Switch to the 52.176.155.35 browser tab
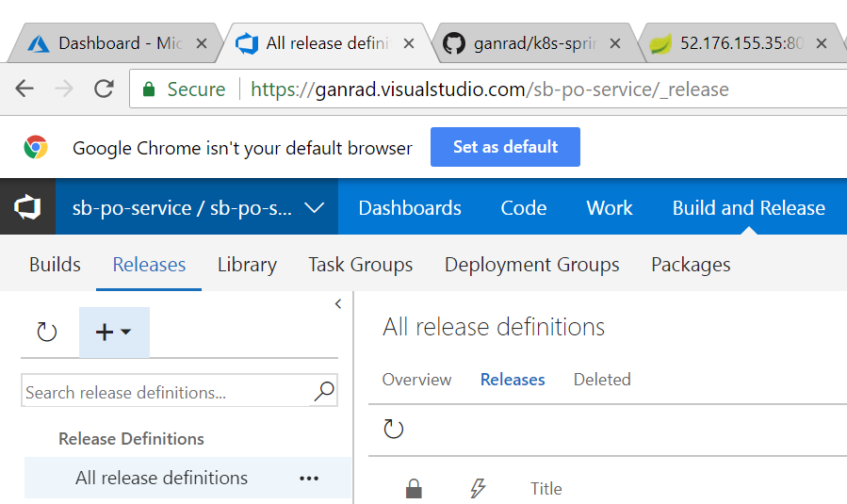847x504 pixels. click(x=740, y=43)
